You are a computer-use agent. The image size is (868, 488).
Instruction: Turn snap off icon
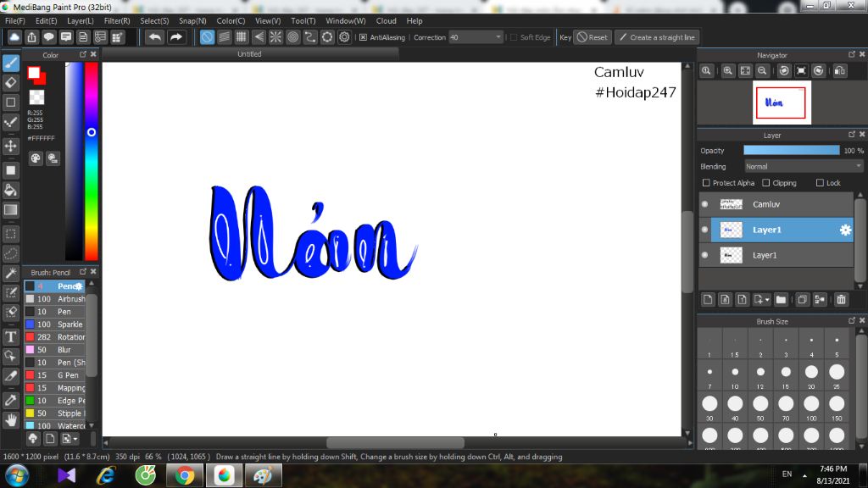[207, 37]
